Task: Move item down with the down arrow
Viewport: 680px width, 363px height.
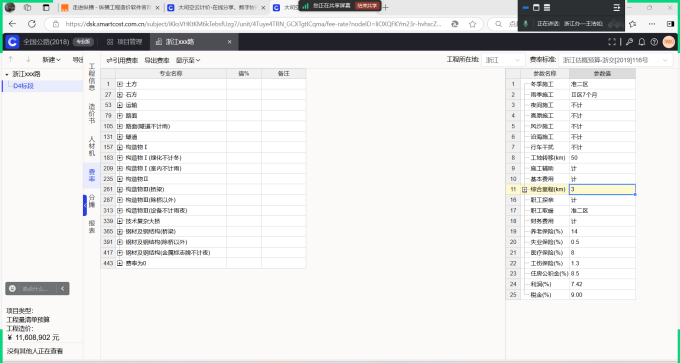Action: point(28,59)
